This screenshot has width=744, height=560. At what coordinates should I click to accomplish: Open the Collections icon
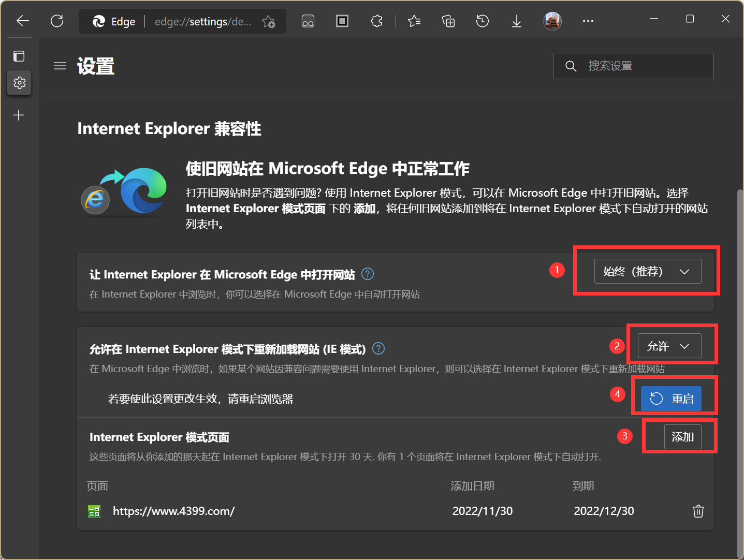448,21
